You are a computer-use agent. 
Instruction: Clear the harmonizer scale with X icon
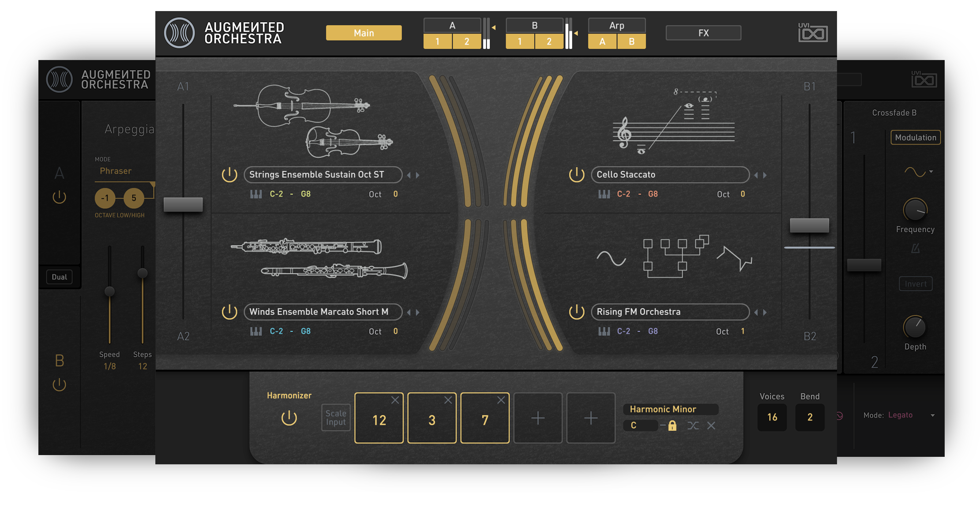click(x=711, y=425)
